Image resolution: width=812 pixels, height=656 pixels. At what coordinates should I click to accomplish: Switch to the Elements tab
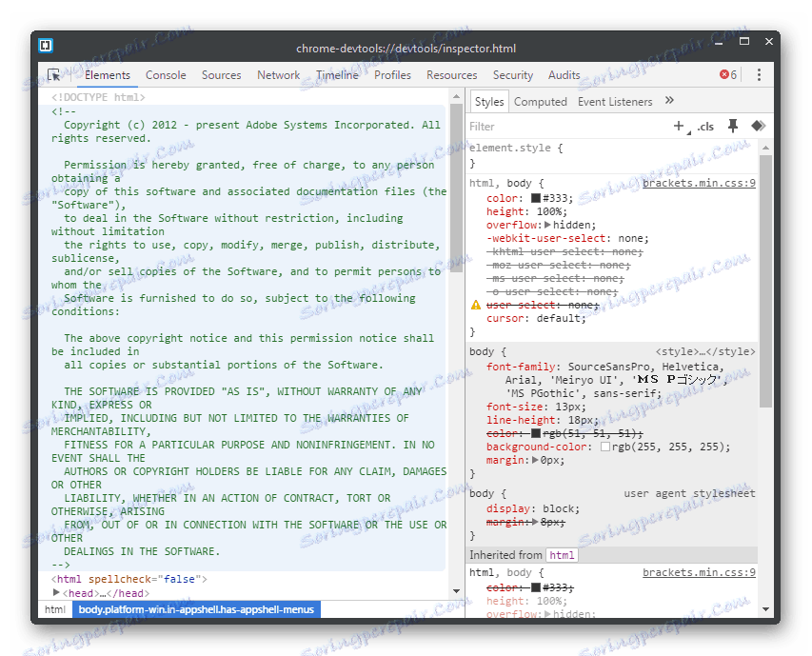pos(108,75)
